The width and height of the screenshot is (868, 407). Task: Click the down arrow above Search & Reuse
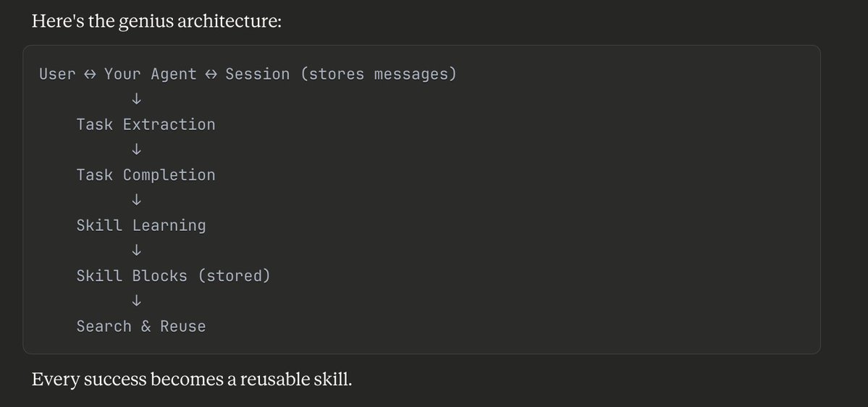136,301
